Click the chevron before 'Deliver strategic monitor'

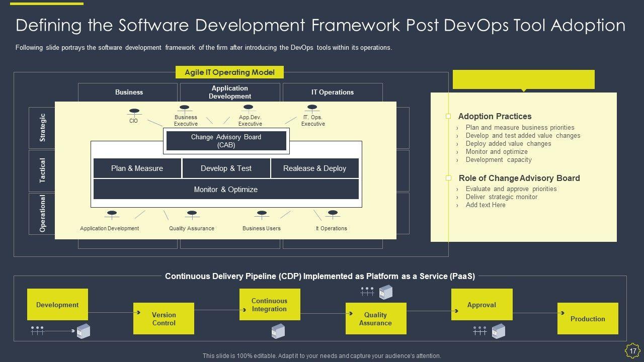point(457,197)
